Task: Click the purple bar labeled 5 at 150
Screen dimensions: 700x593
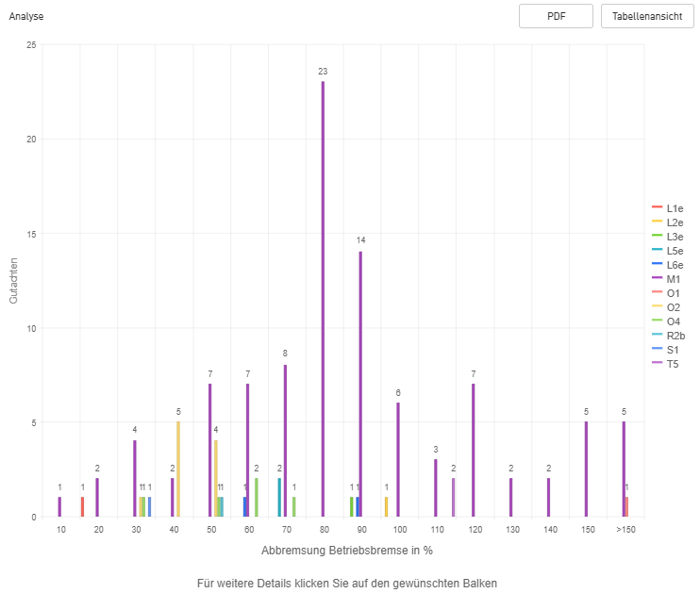Action: click(586, 469)
